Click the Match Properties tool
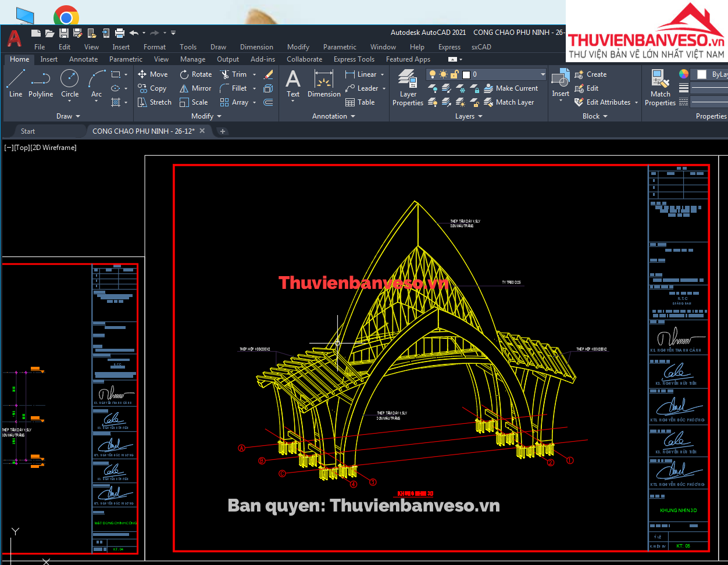This screenshot has height=565, width=728. pos(660,87)
